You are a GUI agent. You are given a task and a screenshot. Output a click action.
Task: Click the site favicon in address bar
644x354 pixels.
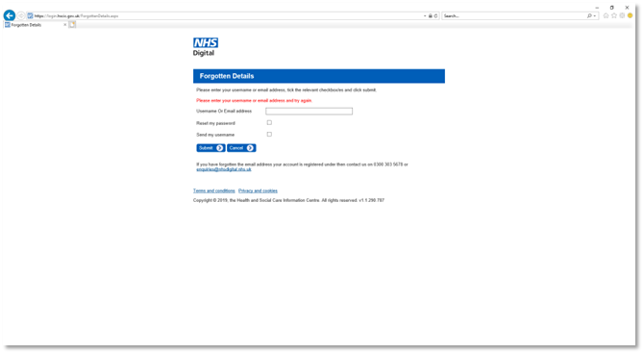click(30, 15)
